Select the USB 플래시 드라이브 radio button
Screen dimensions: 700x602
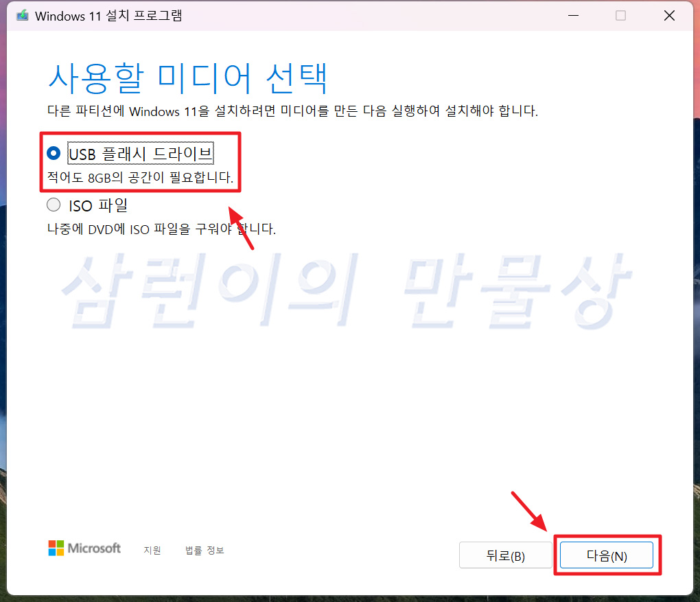[x=54, y=154]
